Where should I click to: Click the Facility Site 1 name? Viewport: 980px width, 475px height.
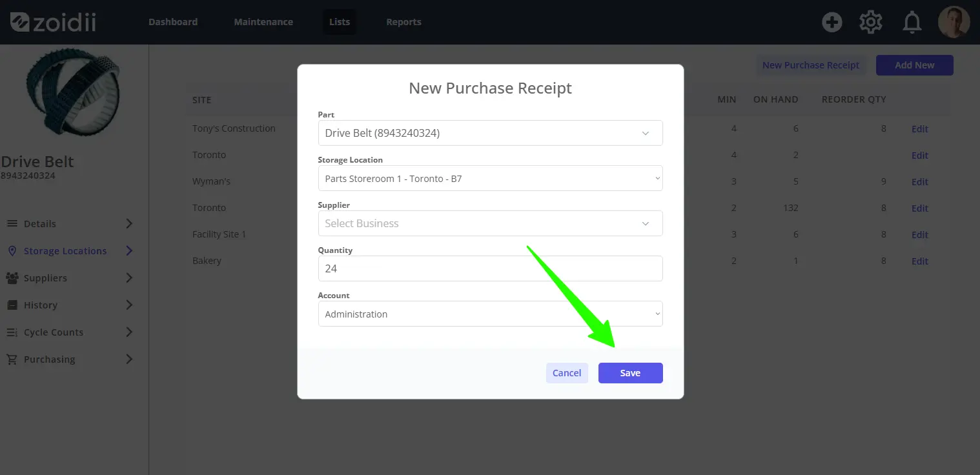click(x=219, y=234)
